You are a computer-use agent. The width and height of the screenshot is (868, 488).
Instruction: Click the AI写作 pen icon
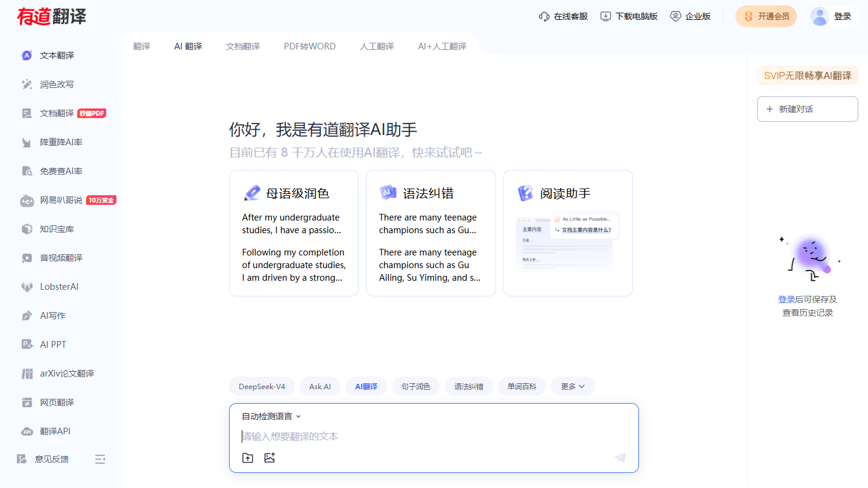point(27,316)
